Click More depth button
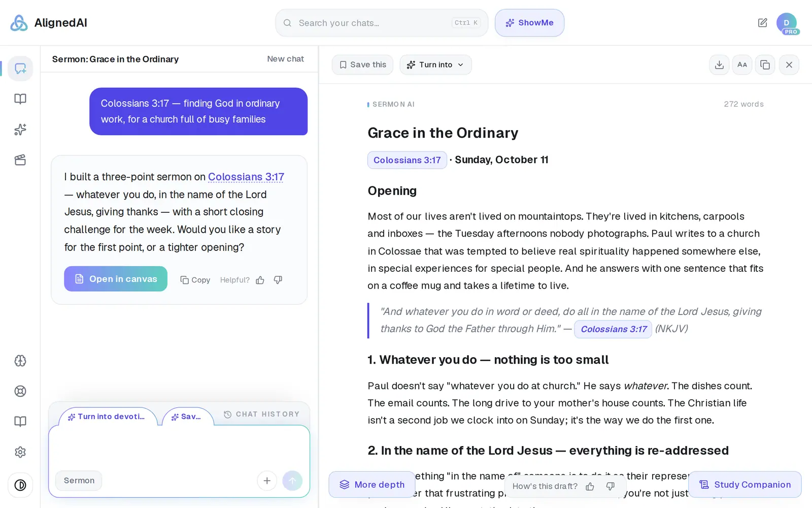Viewport: 812px width, 508px height. tap(372, 485)
